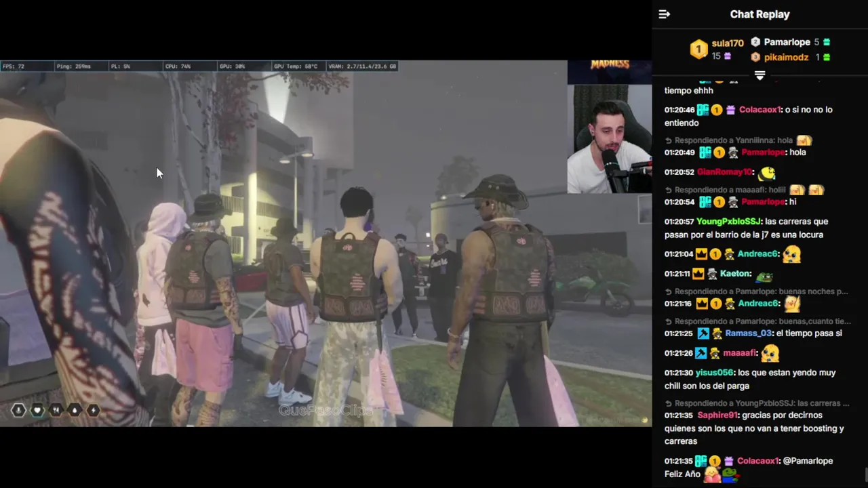868x488 pixels.
Task: Click the 'Ping: 269ms' readout in the stats bar
Action: pyautogui.click(x=74, y=66)
